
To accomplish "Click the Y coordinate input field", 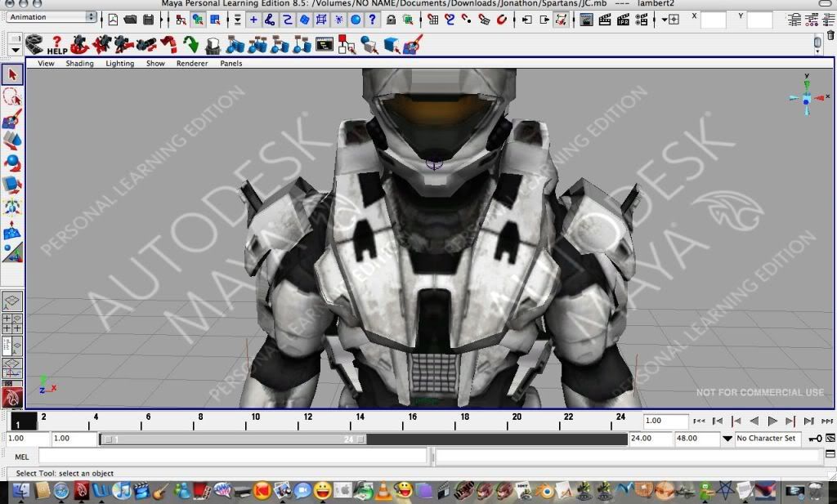I will 759,20.
